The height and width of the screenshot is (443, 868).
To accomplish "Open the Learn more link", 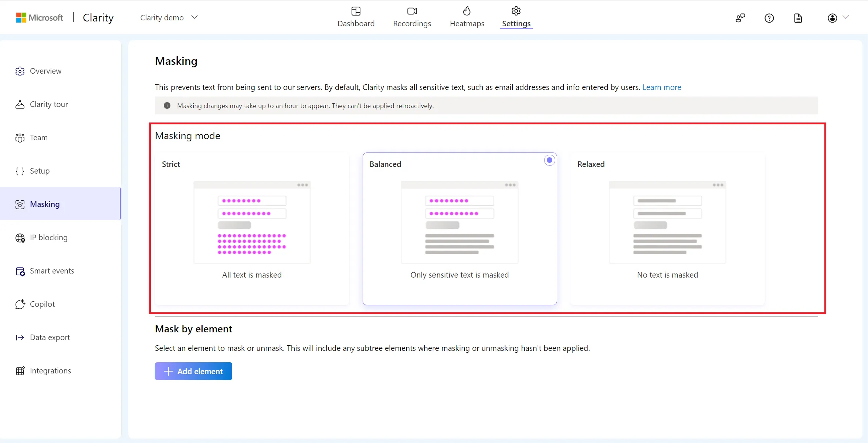I will [x=662, y=87].
